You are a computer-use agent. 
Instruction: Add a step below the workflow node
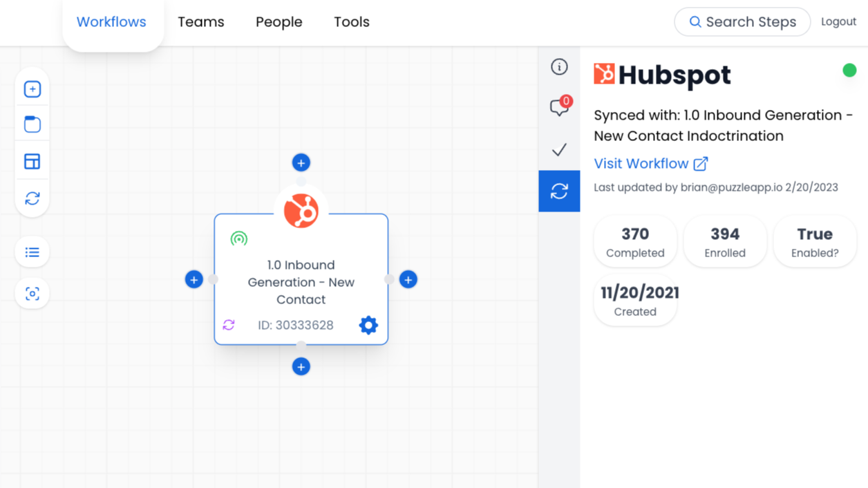pos(301,366)
